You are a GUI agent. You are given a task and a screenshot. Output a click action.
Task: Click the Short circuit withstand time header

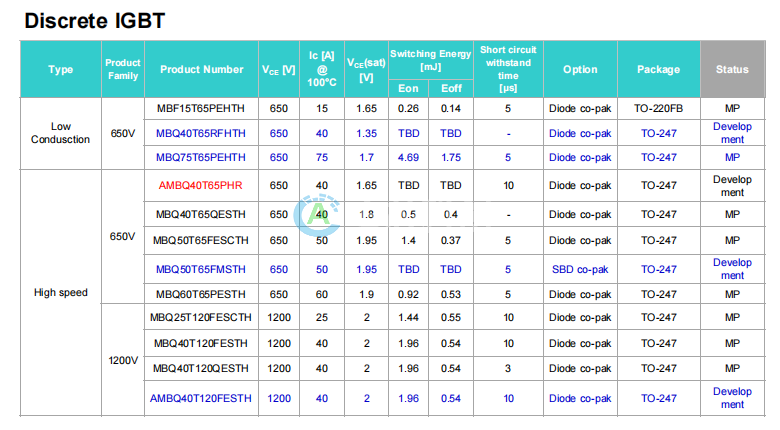coord(508,69)
